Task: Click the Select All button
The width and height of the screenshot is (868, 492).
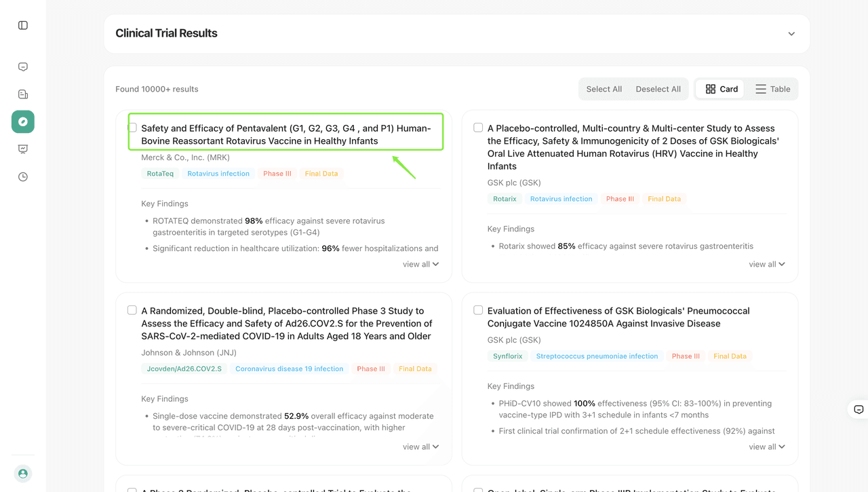Action: (x=604, y=88)
